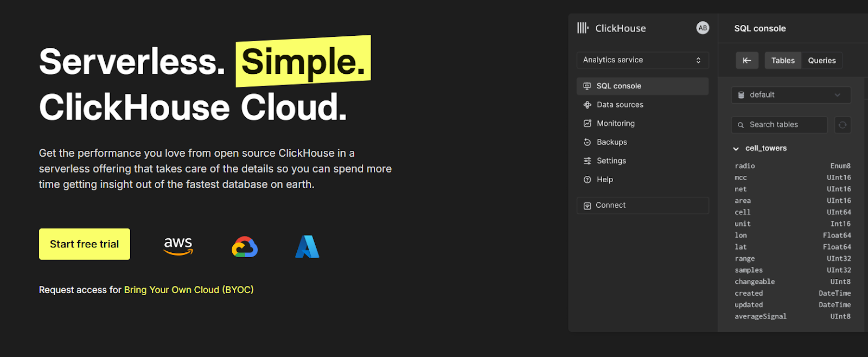868x357 pixels.
Task: Refresh the tables list
Action: [843, 125]
